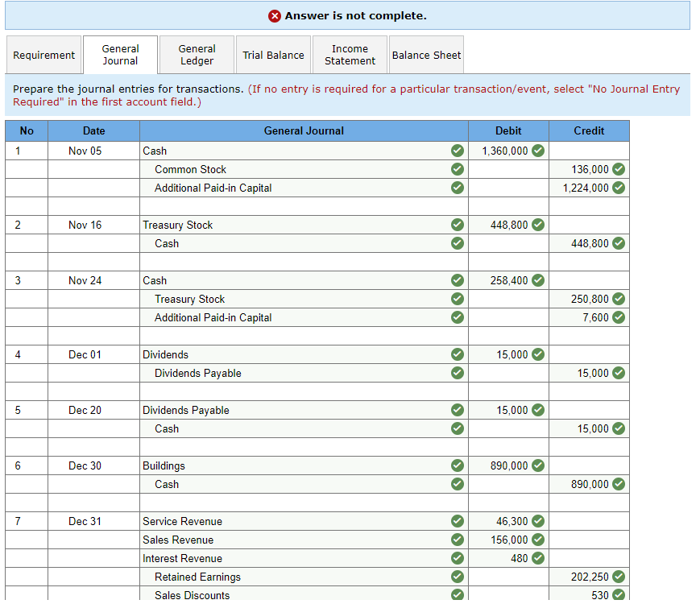Click checkmark beside 258,400 debit amount
The height and width of the screenshot is (604, 700).
pyautogui.click(x=538, y=280)
